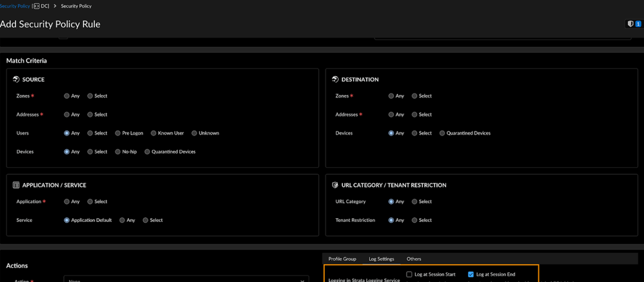
Task: Click the URL Category shield icon
Action: (x=335, y=185)
